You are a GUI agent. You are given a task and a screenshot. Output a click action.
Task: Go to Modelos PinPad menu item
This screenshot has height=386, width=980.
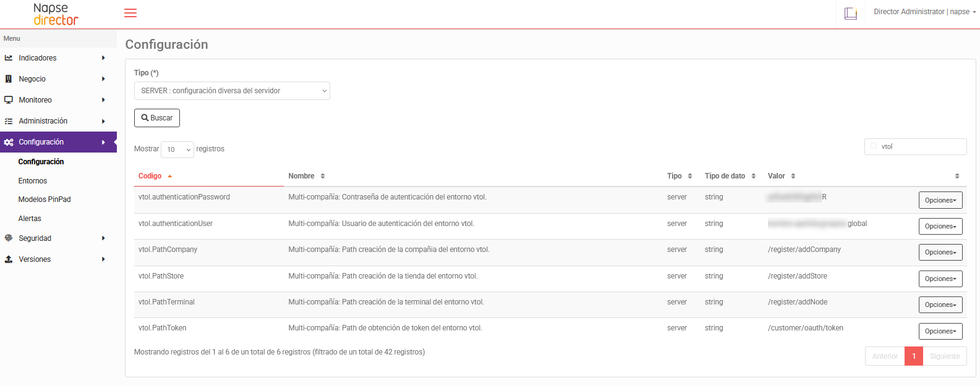click(x=45, y=199)
